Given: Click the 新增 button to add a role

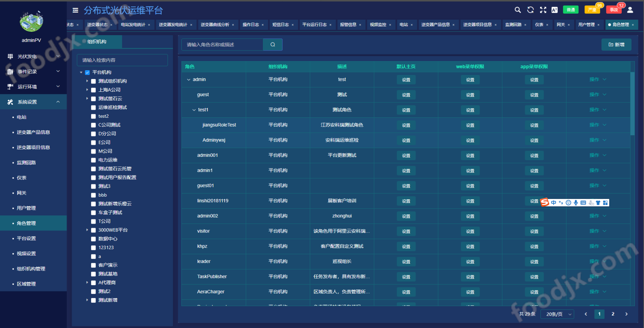Looking at the screenshot, I should (616, 45).
